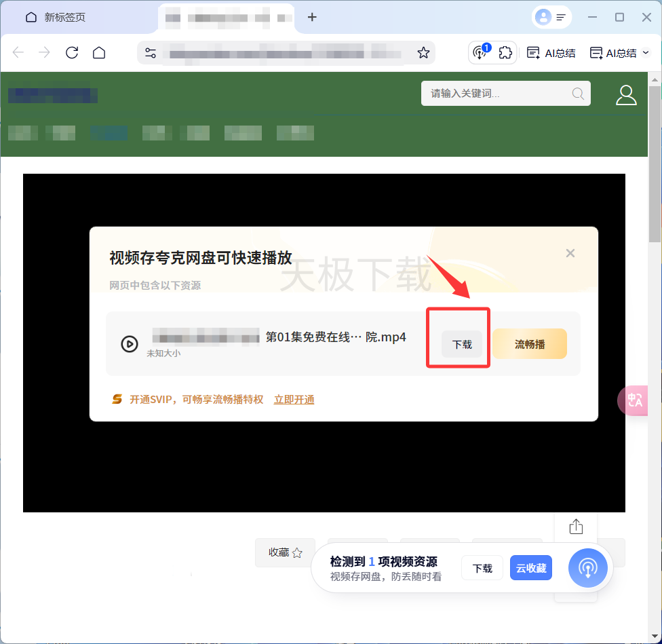Screen dimensions: 662x644
Task: Click 下载 button for the mp4 resource
Action: click(x=462, y=344)
